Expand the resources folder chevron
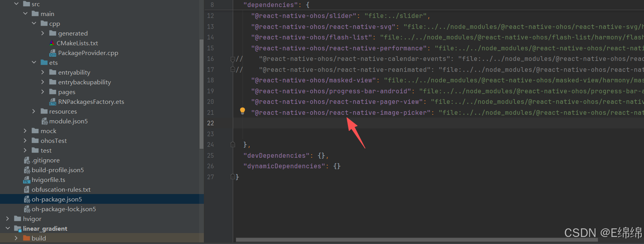 [34, 111]
